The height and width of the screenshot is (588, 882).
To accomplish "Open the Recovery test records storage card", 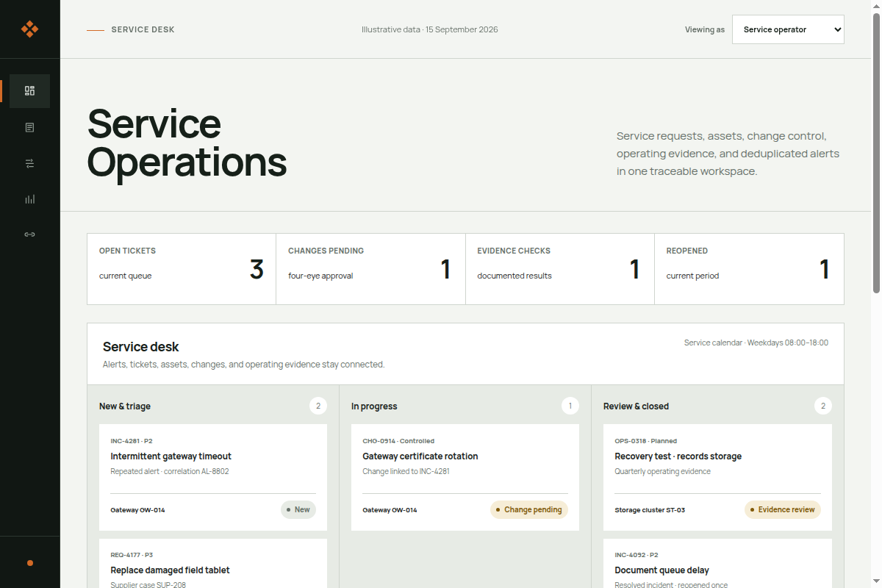I will pos(717,477).
